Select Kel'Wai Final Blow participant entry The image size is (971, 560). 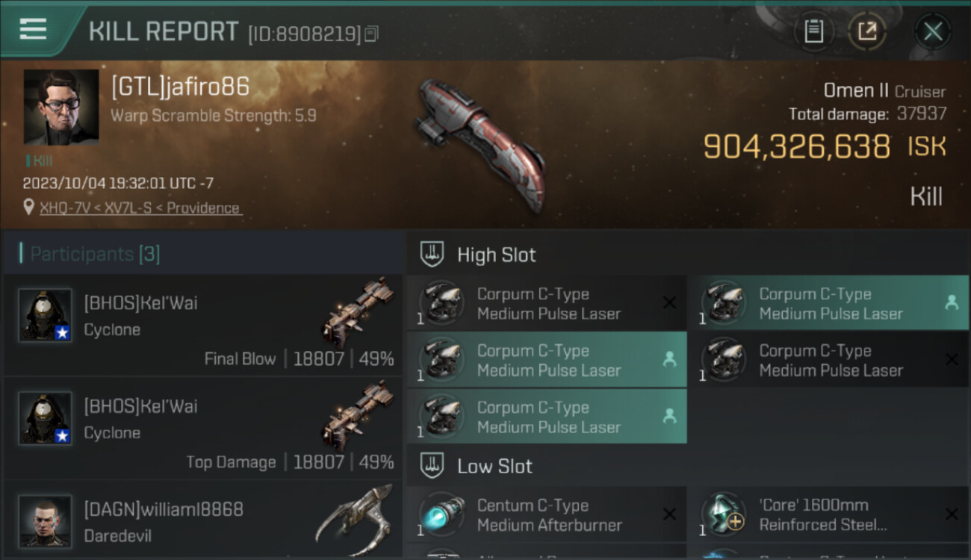203,324
